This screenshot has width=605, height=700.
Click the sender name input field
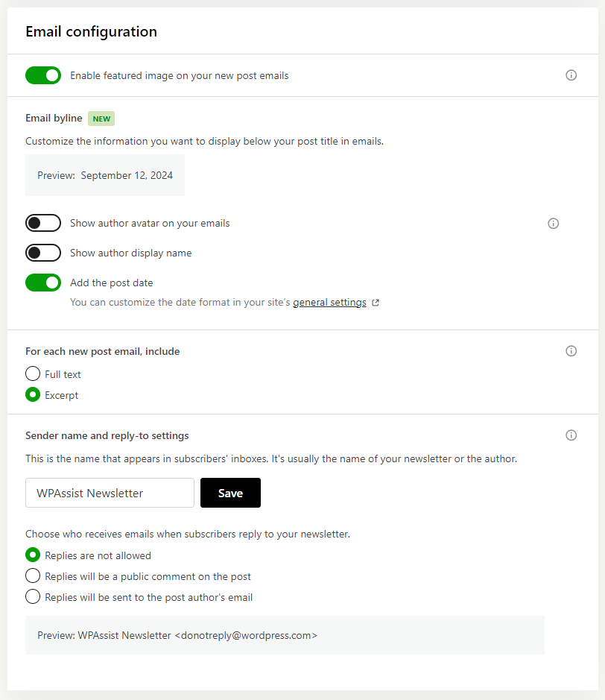point(110,493)
